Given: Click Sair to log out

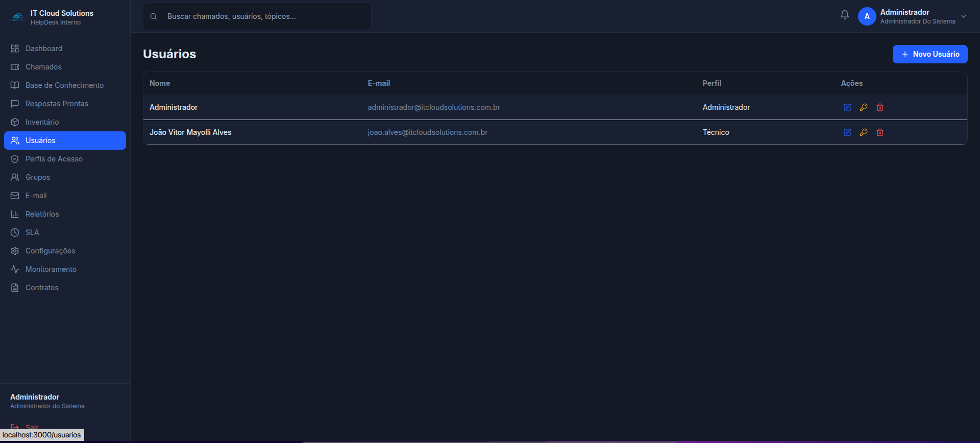Looking at the screenshot, I should click(32, 427).
